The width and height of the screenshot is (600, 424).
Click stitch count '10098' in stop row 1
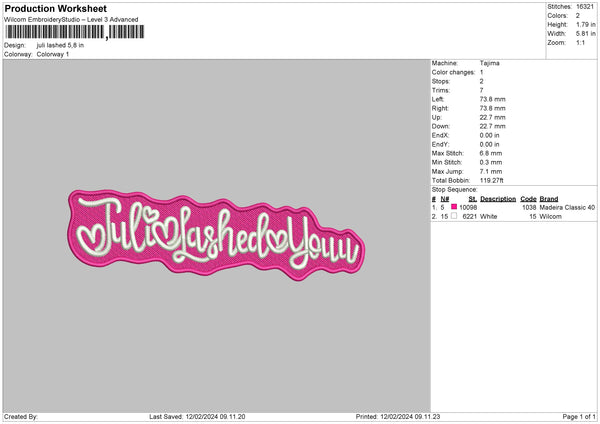(x=468, y=207)
